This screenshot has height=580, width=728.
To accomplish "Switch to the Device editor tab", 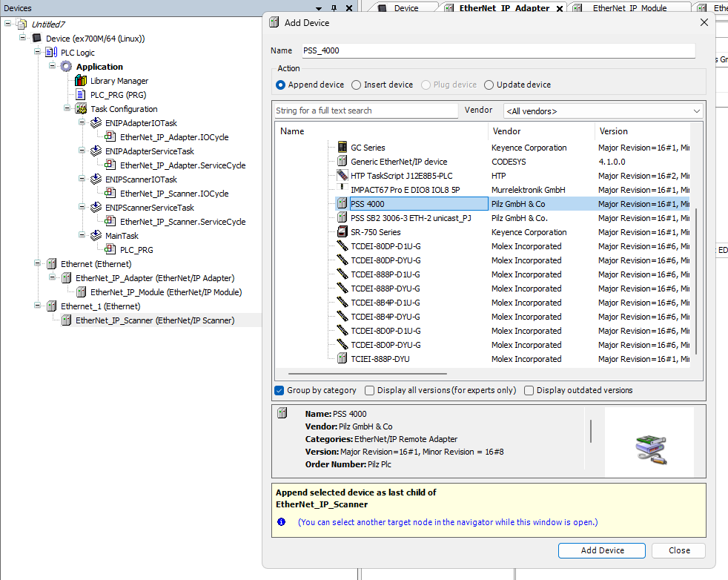I will tap(406, 8).
